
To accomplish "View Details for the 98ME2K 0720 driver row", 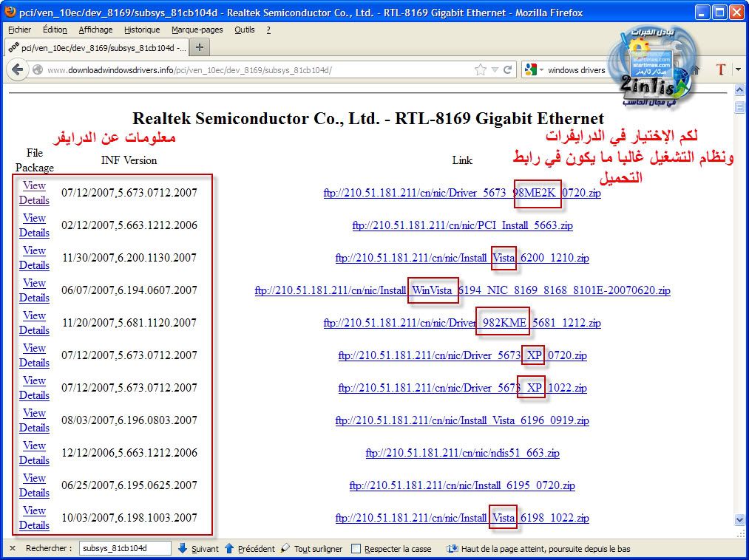I will (35, 193).
